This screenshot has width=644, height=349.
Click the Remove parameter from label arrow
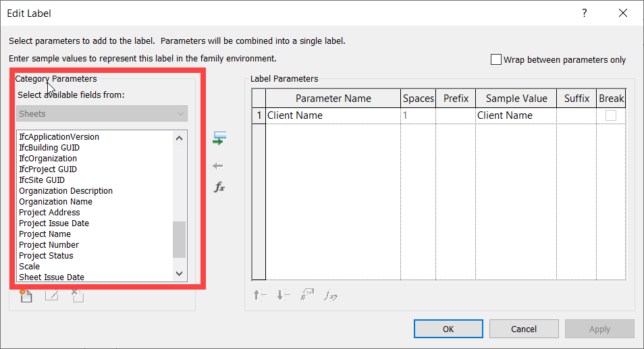tap(217, 166)
